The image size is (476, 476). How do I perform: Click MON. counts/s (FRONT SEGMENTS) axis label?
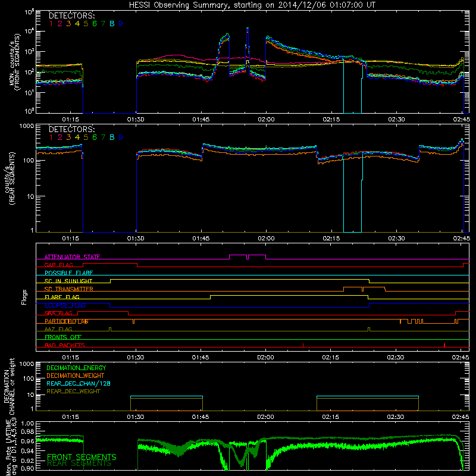(x=14, y=62)
